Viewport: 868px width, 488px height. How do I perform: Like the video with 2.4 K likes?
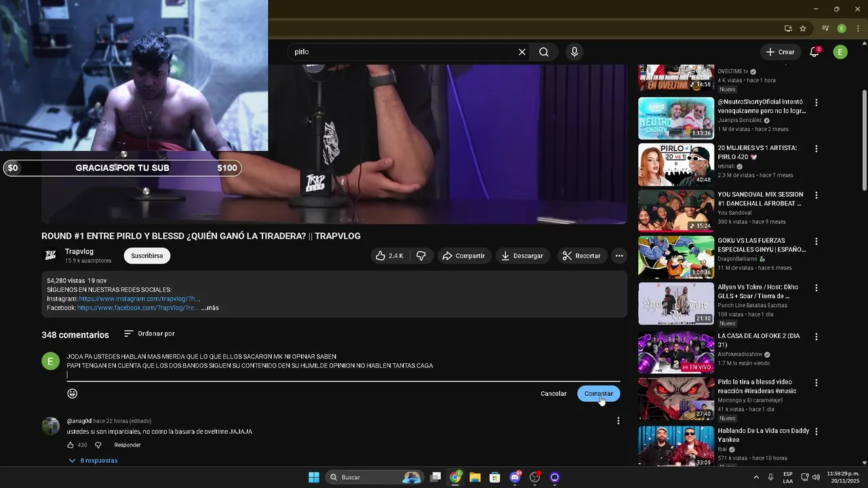point(390,256)
